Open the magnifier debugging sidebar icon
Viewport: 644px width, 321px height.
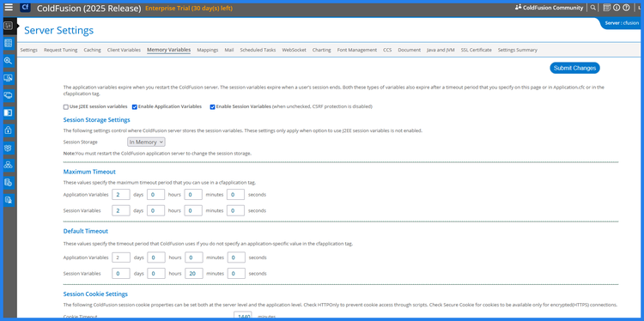(9, 60)
